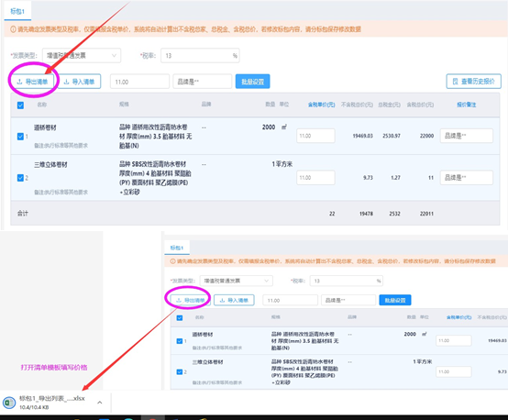Image resolution: width=508 pixels, height=420 pixels.
Task: Click the 含税单价(元) column header in upper table
Action: [x=321, y=105]
